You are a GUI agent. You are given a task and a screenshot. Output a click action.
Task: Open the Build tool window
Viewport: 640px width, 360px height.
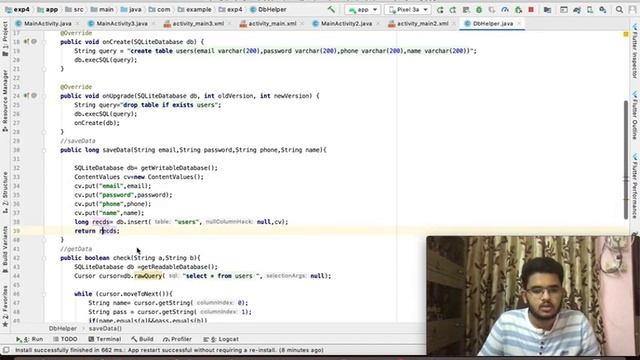pyautogui.click(x=142, y=339)
